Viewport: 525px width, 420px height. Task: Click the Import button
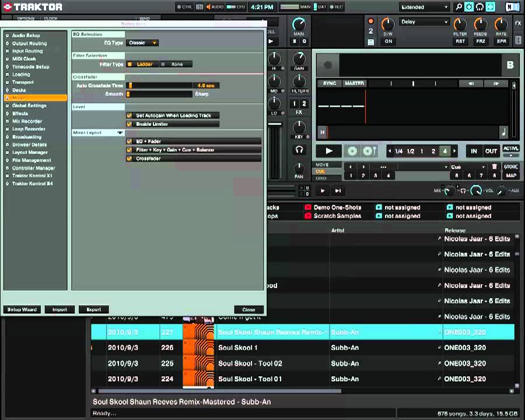point(60,310)
